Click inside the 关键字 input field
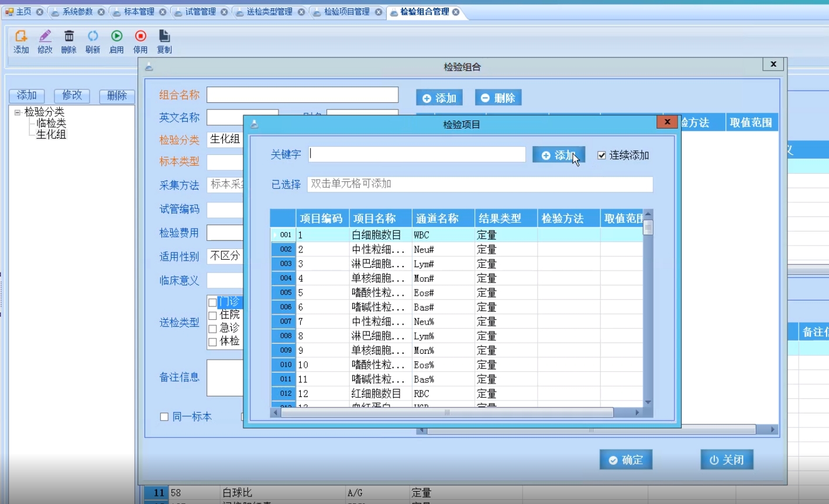Image resolution: width=829 pixels, height=504 pixels. (415, 154)
